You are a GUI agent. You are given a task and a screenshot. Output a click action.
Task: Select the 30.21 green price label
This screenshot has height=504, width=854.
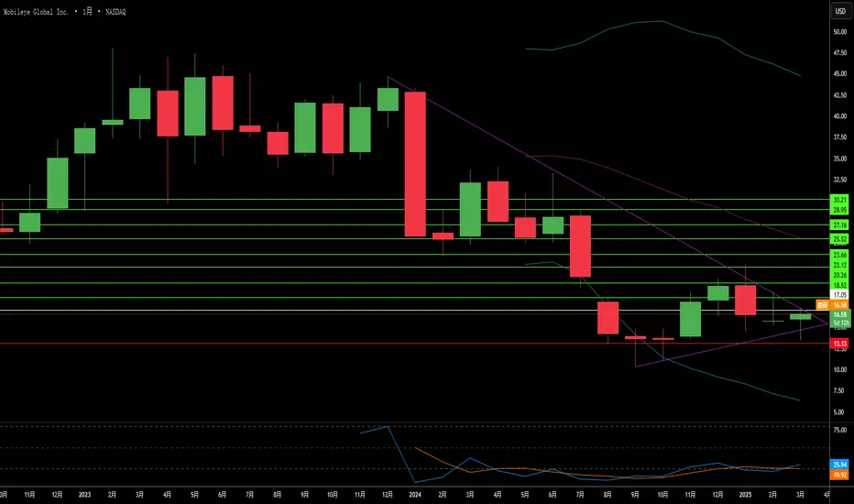839,200
